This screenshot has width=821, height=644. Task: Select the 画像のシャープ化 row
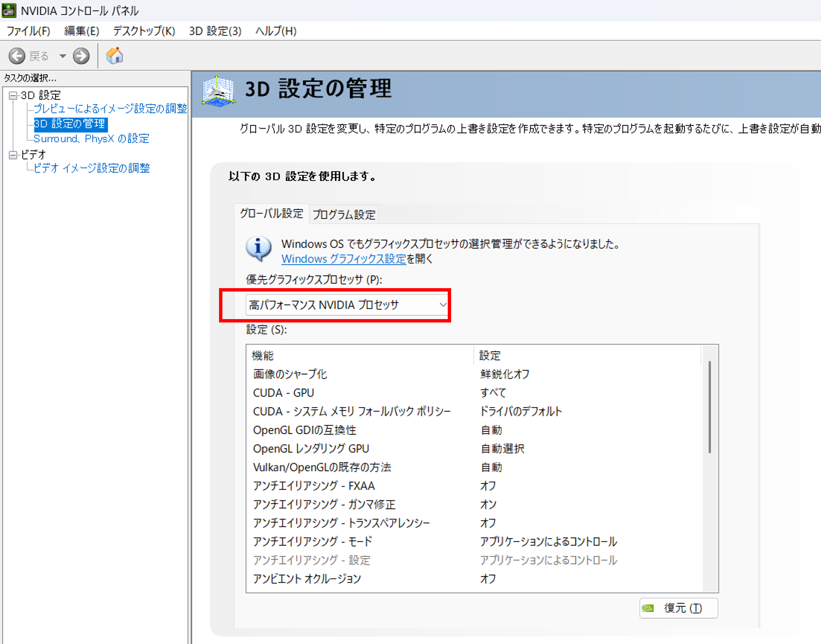tap(474, 374)
